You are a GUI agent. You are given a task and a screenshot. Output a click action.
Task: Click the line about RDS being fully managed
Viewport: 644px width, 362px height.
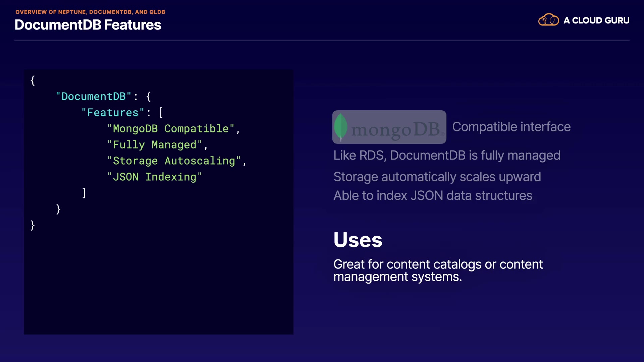pyautogui.click(x=446, y=156)
